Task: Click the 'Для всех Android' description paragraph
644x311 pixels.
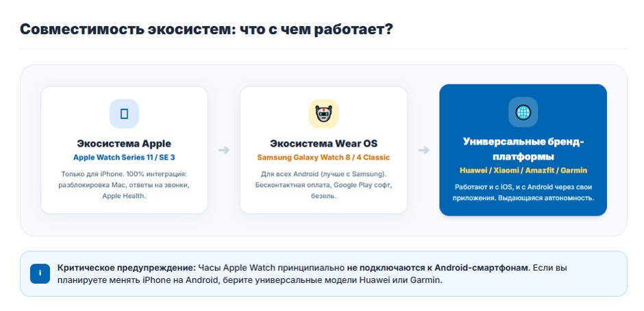Action: pyautogui.click(x=323, y=185)
